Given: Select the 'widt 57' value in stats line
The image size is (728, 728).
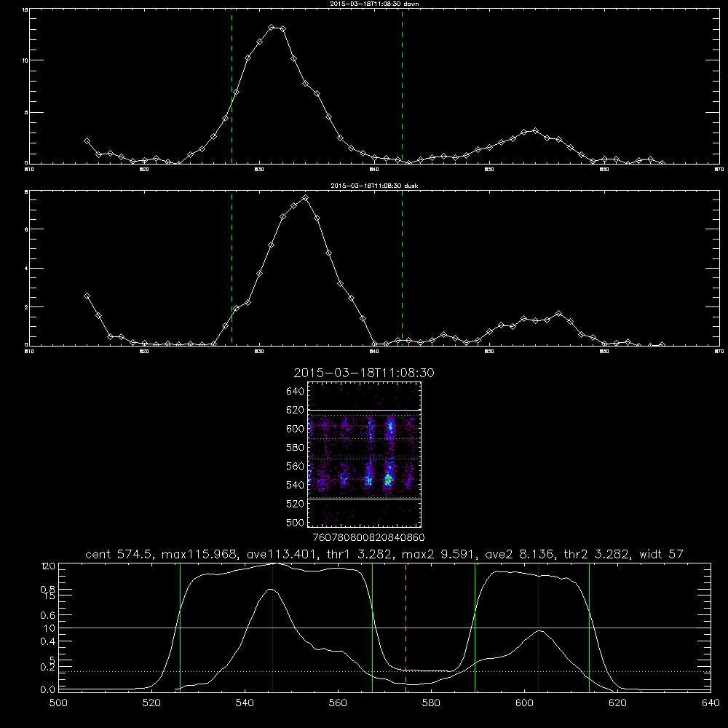Looking at the screenshot, I should click(x=662, y=554).
